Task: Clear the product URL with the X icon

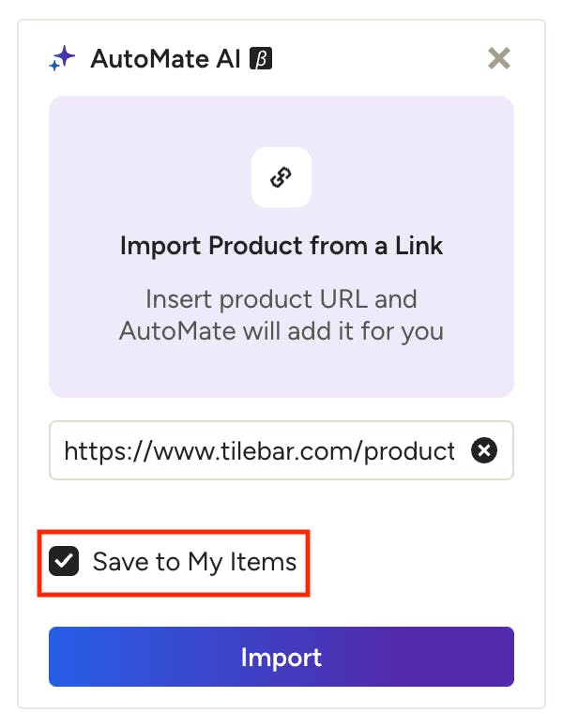Action: coord(483,451)
